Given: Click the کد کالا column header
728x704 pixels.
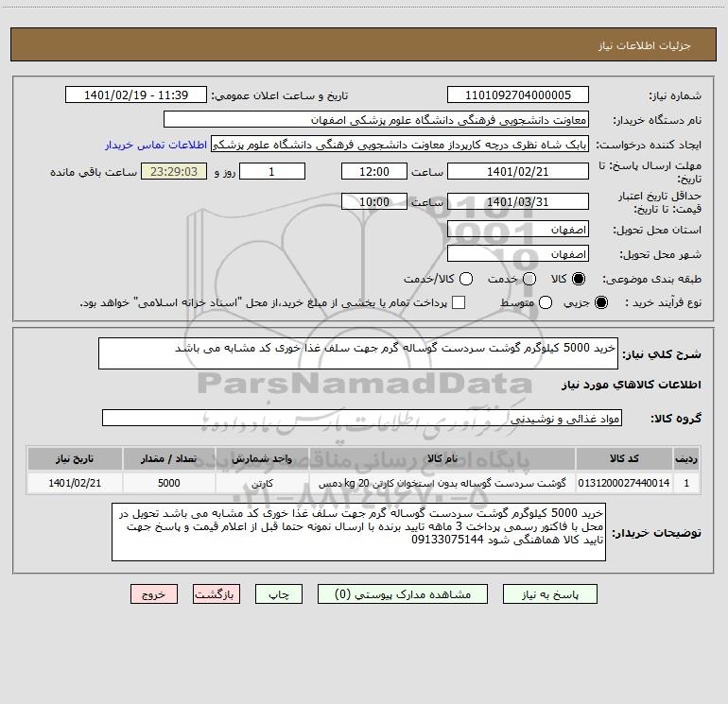Looking at the screenshot, I should pyautogui.click(x=624, y=458).
